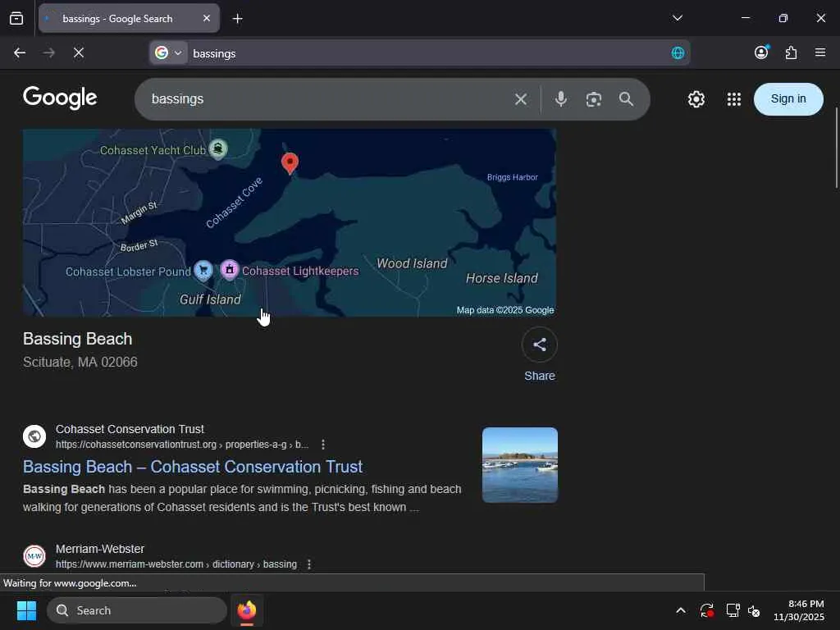Click the Merriam-Webster site name
The image size is (840, 630).
[x=100, y=549]
